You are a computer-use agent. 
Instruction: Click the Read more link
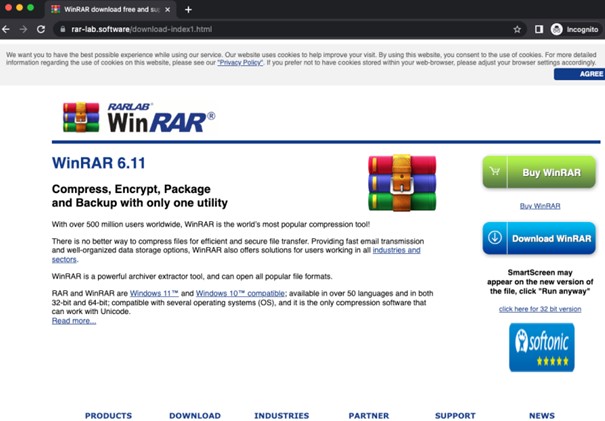click(74, 321)
